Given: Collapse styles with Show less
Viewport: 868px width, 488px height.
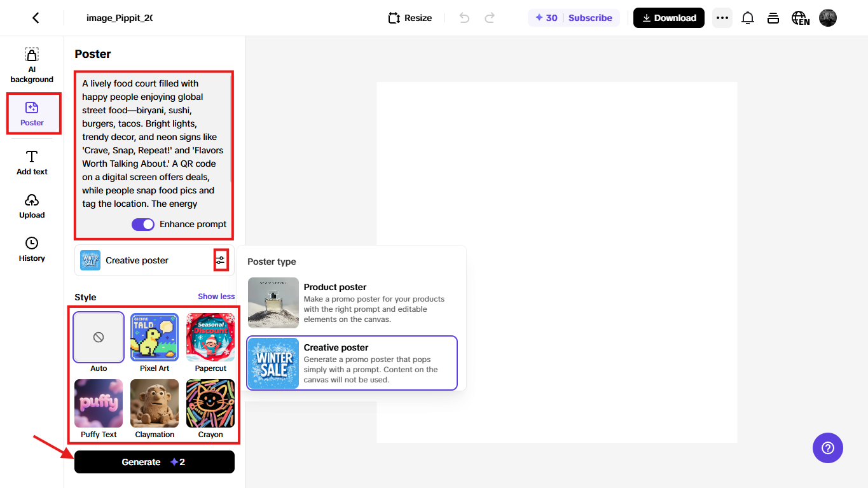Looking at the screenshot, I should (216, 296).
